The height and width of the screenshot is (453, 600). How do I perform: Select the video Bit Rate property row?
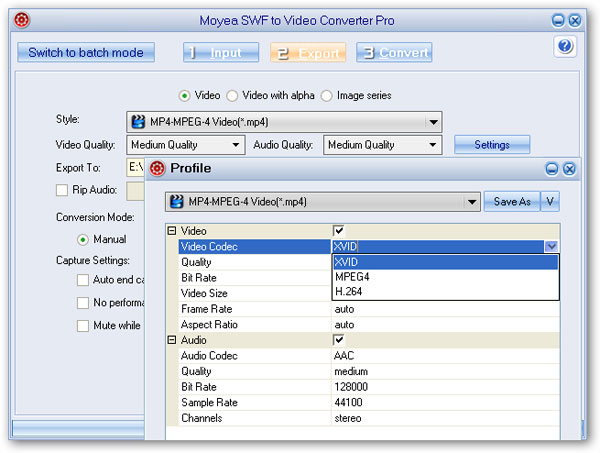point(254,278)
